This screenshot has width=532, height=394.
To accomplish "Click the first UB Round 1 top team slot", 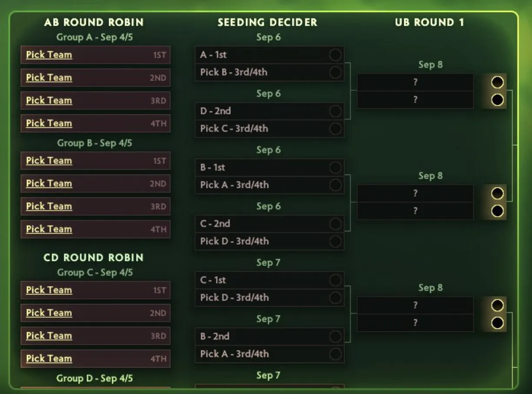I will pos(416,82).
